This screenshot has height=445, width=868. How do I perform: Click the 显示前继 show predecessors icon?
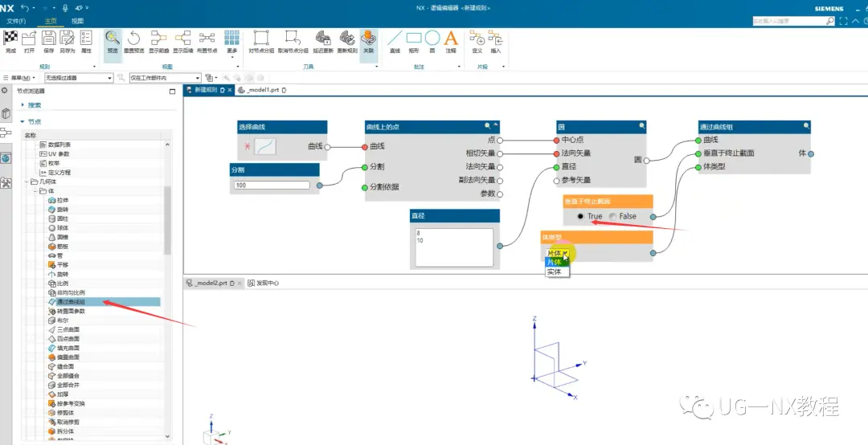click(x=158, y=39)
